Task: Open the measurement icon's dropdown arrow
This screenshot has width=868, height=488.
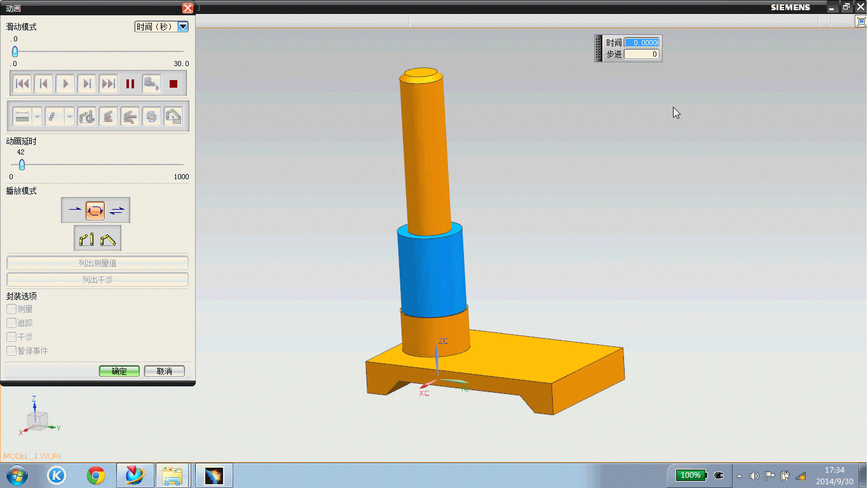Action: coord(37,116)
